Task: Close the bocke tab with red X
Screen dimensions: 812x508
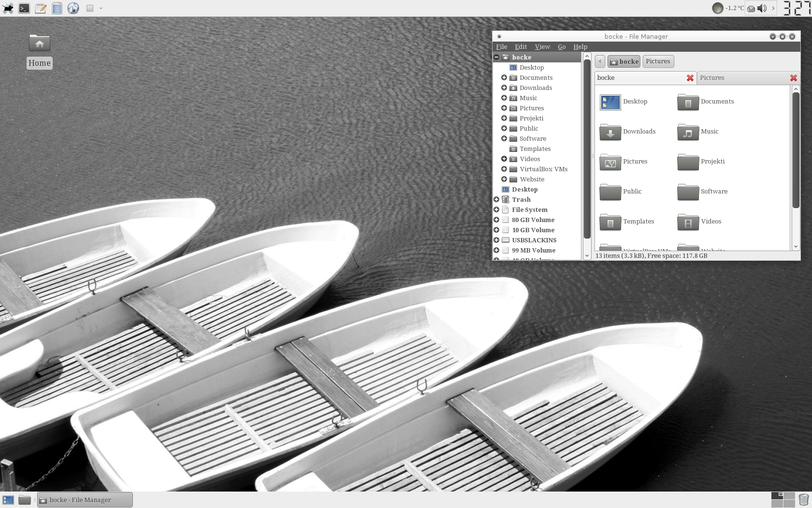Action: 690,78
